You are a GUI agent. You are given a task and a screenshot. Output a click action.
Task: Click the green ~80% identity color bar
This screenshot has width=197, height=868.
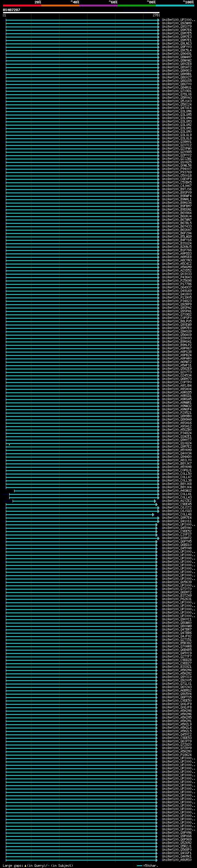tap(136, 6)
